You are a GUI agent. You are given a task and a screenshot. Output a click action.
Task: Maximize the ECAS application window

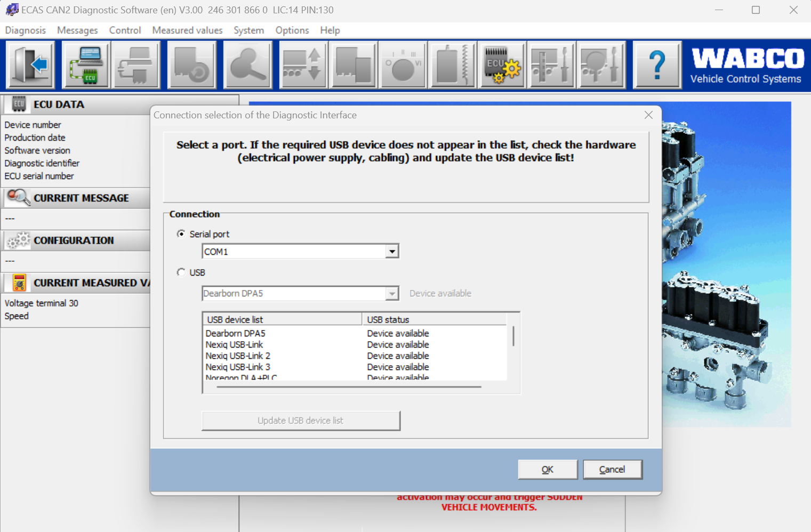(756, 10)
